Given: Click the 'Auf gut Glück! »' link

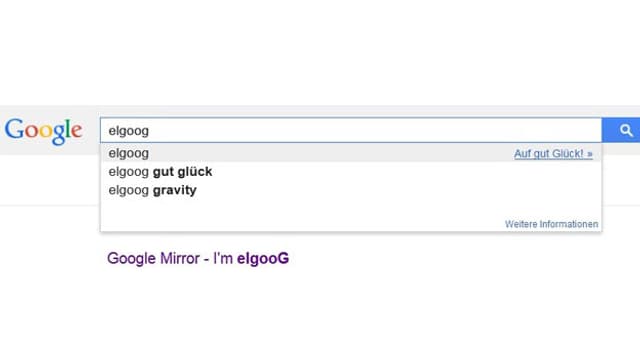Looking at the screenshot, I should tap(553, 154).
